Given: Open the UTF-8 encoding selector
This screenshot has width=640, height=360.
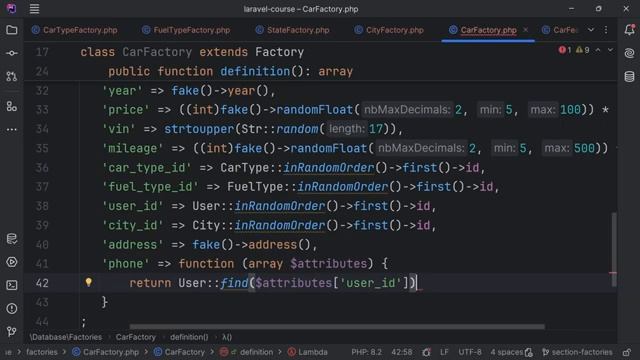Looking at the screenshot, I should (470, 352).
